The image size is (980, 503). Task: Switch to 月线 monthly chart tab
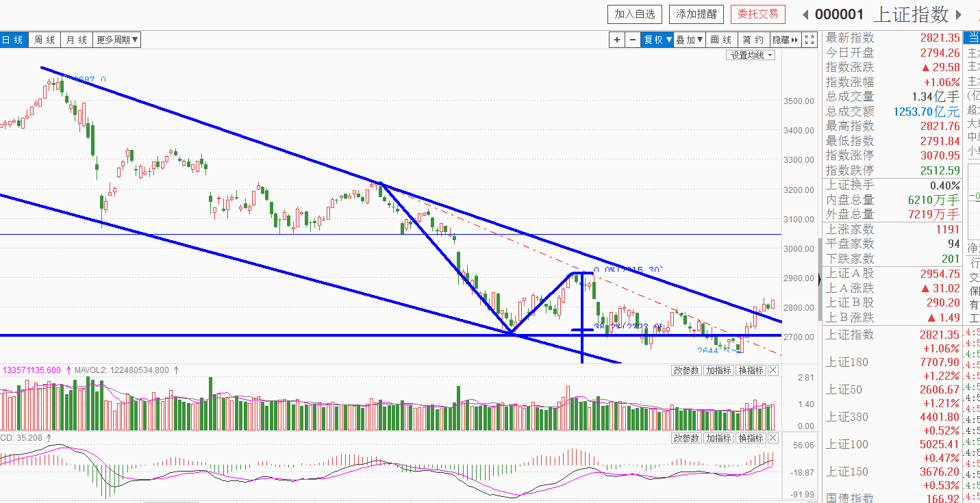pyautogui.click(x=77, y=40)
